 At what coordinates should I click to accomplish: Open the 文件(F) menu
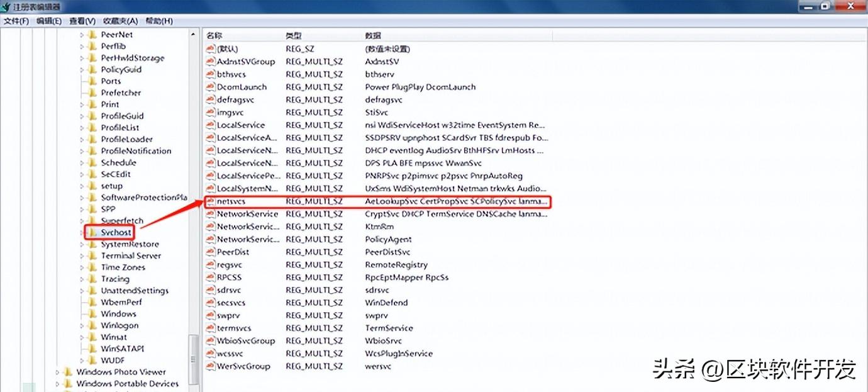pos(16,21)
